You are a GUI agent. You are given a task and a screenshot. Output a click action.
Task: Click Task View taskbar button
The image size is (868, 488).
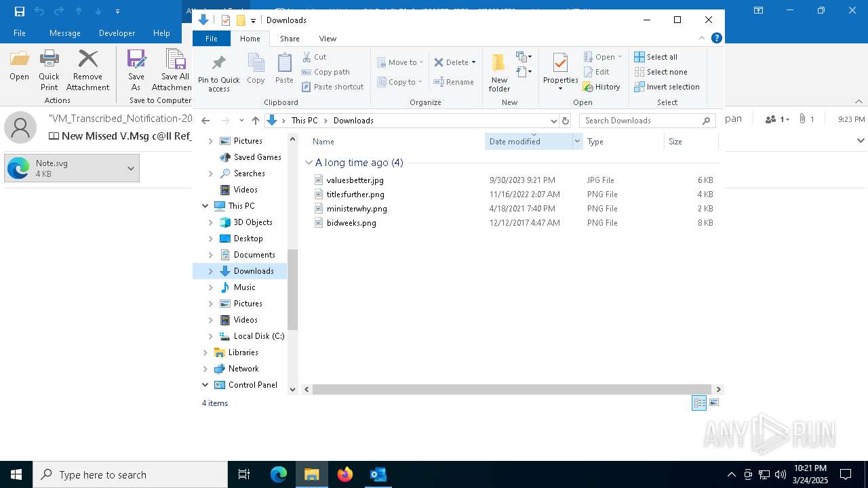pyautogui.click(x=245, y=474)
